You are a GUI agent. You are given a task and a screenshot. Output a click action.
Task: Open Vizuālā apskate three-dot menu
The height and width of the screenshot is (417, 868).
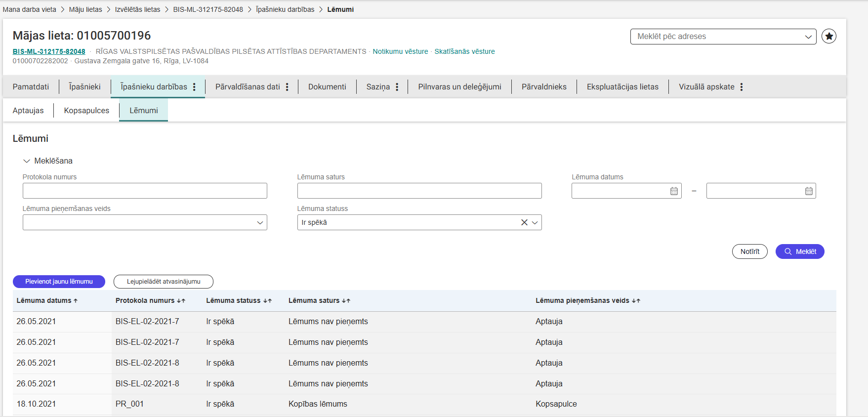(742, 87)
